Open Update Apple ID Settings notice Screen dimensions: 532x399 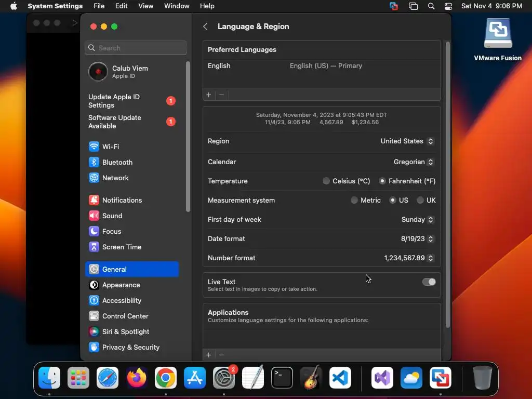[x=132, y=101]
